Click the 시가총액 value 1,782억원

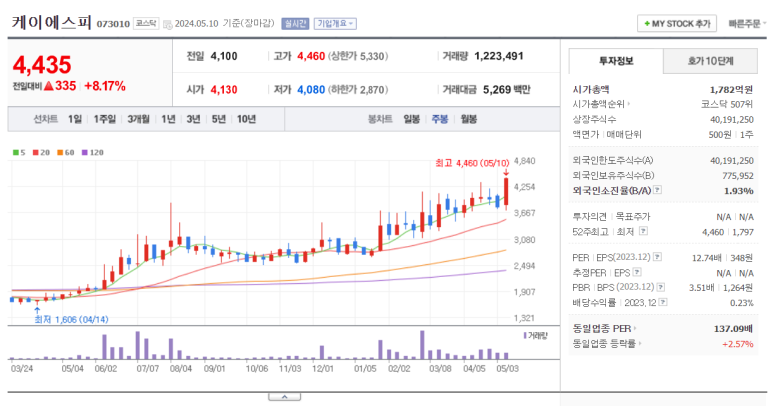(731, 89)
